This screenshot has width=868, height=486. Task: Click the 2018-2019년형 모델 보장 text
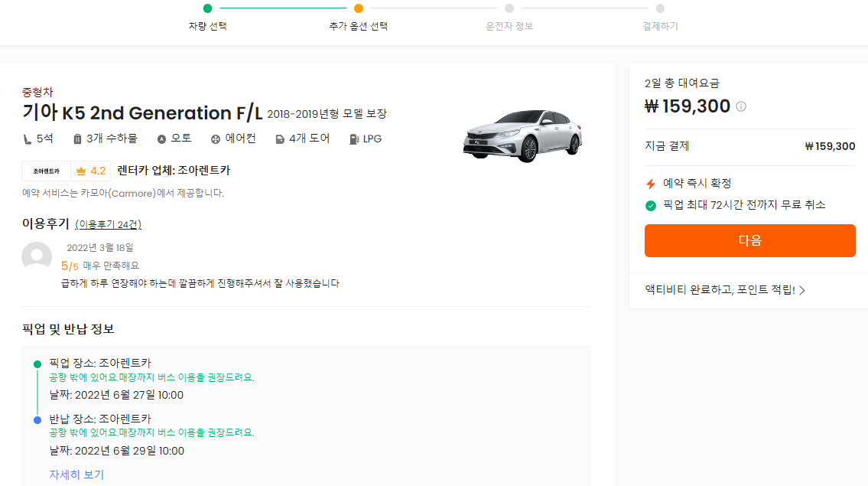(x=327, y=114)
